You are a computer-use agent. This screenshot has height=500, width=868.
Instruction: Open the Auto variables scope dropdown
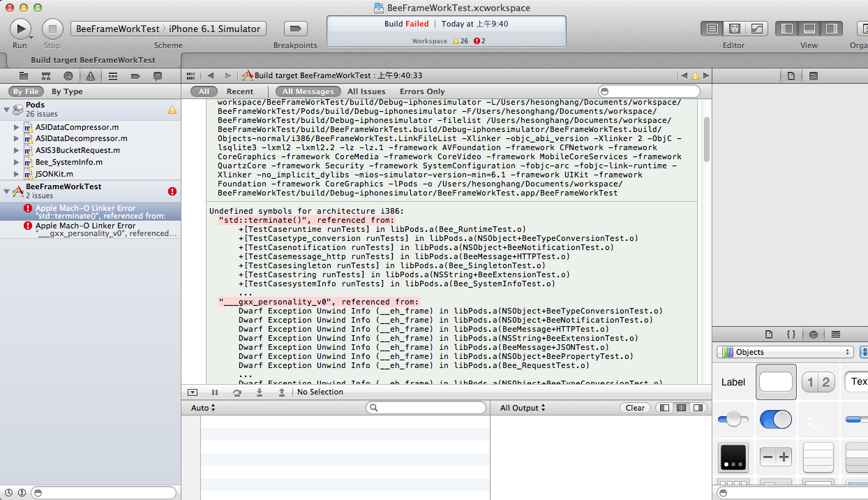point(203,408)
